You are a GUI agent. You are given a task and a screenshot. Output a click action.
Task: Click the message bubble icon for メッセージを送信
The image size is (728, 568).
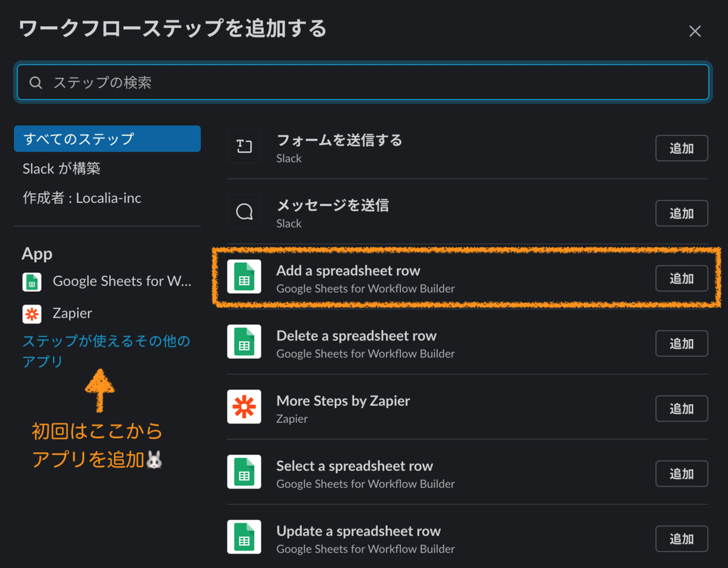click(x=244, y=211)
